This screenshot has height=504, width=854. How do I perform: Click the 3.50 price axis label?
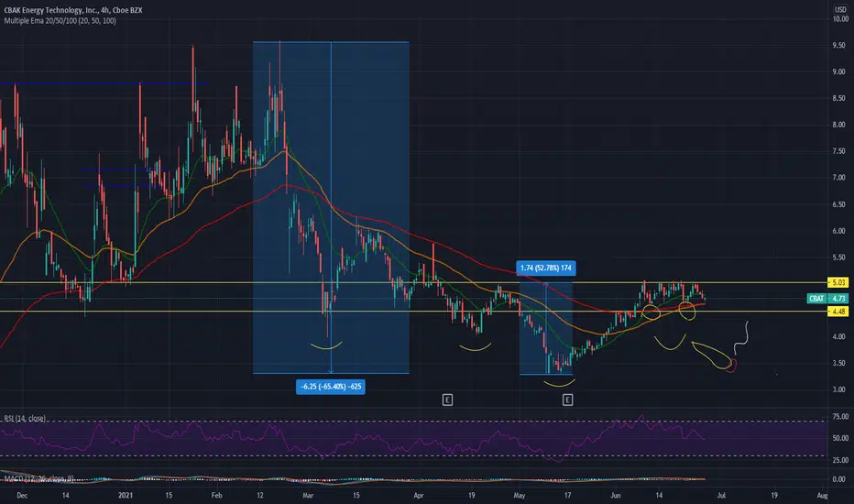coord(838,363)
